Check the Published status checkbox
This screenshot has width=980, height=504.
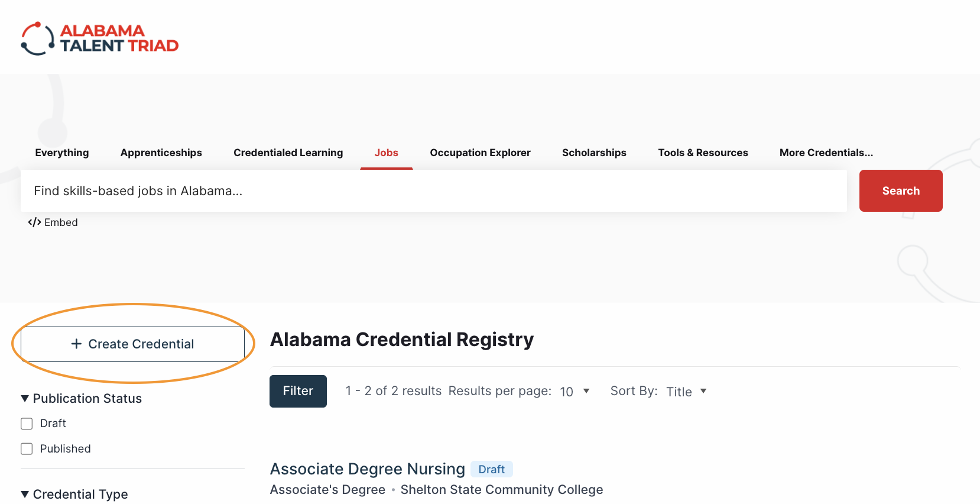[27, 449]
